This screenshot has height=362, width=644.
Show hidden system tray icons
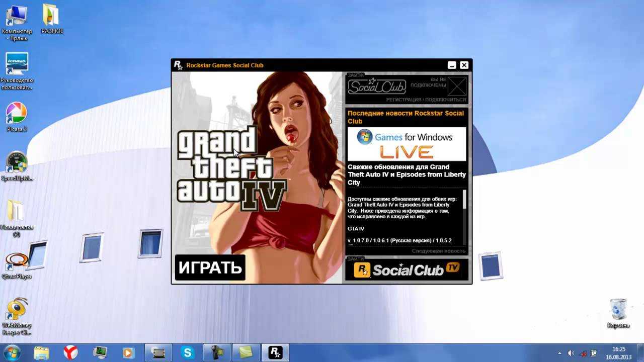[560, 353]
